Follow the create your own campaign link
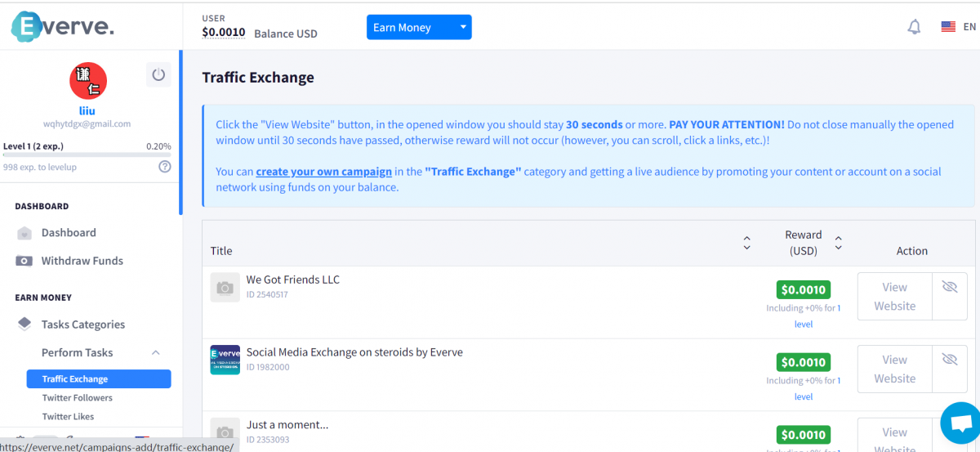 [x=323, y=172]
